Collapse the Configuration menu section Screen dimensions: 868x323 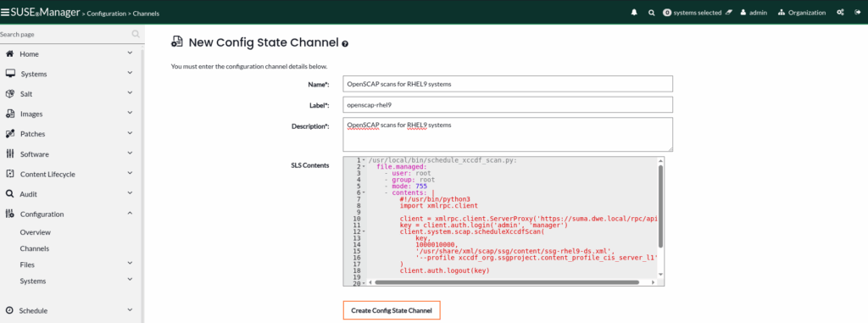pyautogui.click(x=70, y=214)
